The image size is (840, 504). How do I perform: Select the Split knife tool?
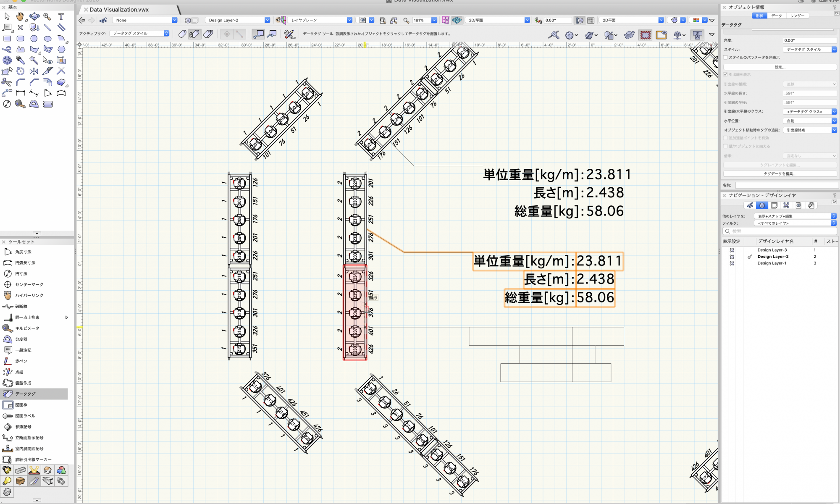(47, 71)
